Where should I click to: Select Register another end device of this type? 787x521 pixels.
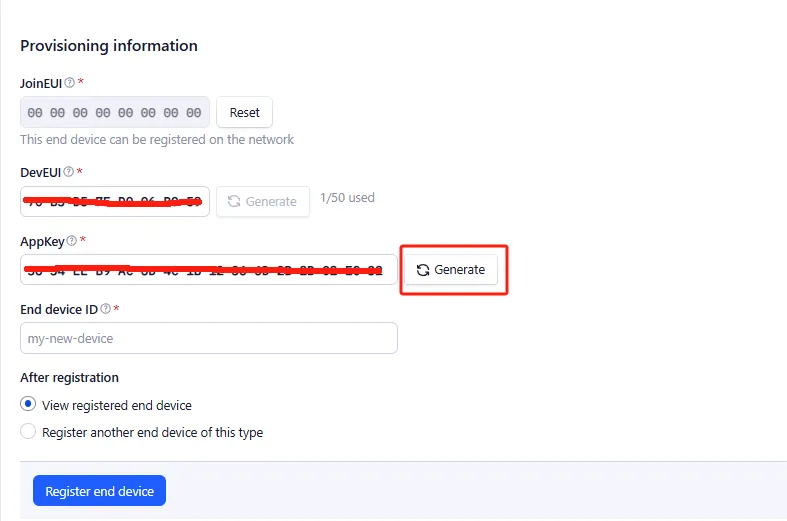[29, 432]
